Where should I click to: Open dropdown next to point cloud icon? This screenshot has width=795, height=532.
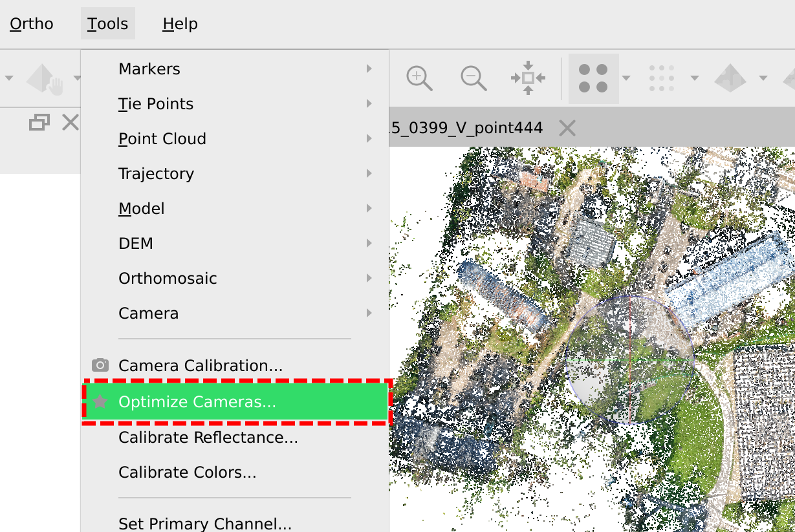[x=626, y=78]
